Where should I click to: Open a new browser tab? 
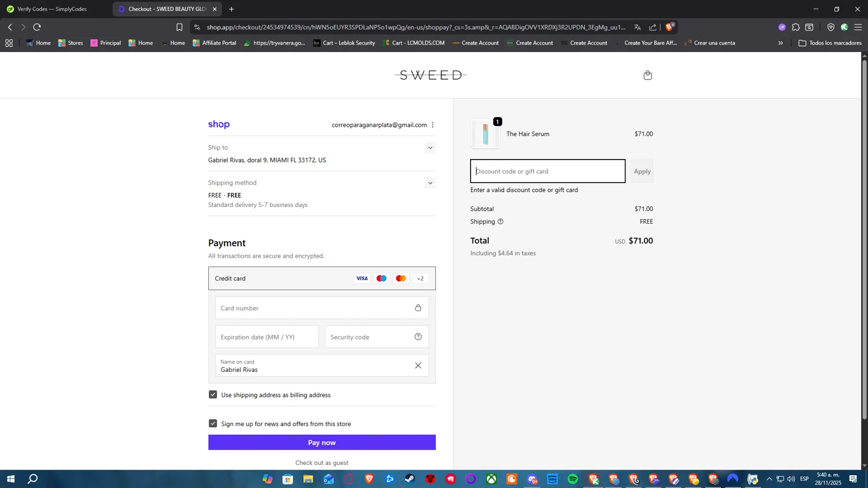point(231,9)
